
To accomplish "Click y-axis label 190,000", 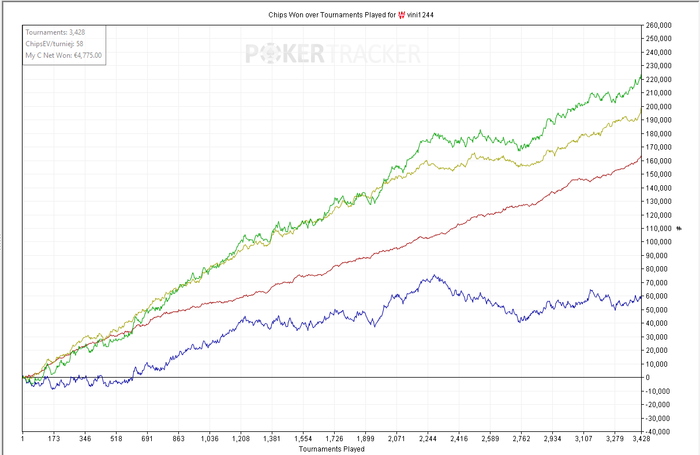I will tap(659, 120).
